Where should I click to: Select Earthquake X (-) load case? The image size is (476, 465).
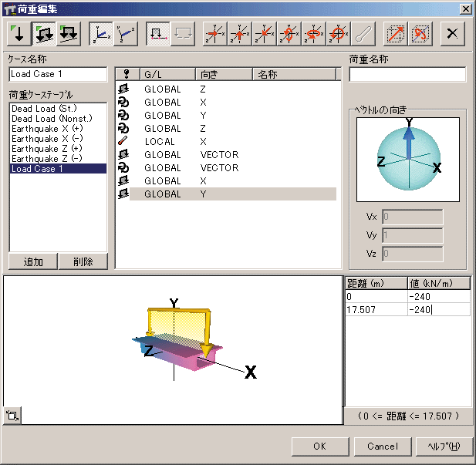(x=59, y=138)
